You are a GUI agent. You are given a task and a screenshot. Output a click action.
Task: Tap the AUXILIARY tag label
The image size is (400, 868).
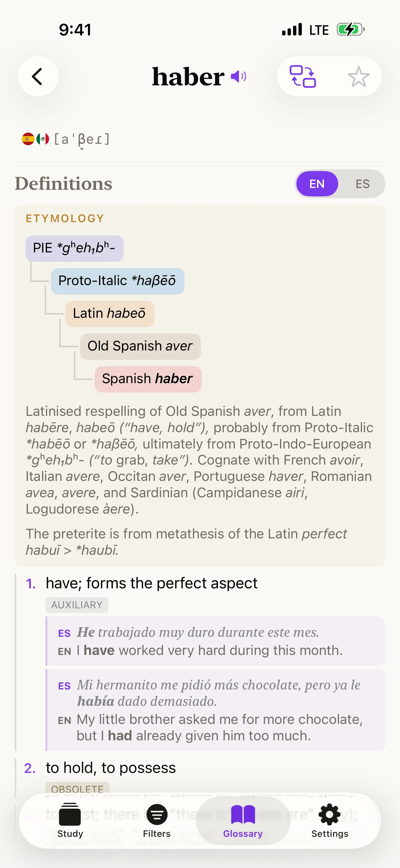coord(77,605)
